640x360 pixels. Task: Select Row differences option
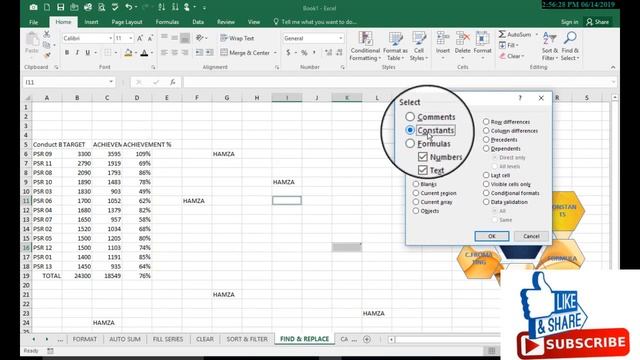click(x=486, y=122)
